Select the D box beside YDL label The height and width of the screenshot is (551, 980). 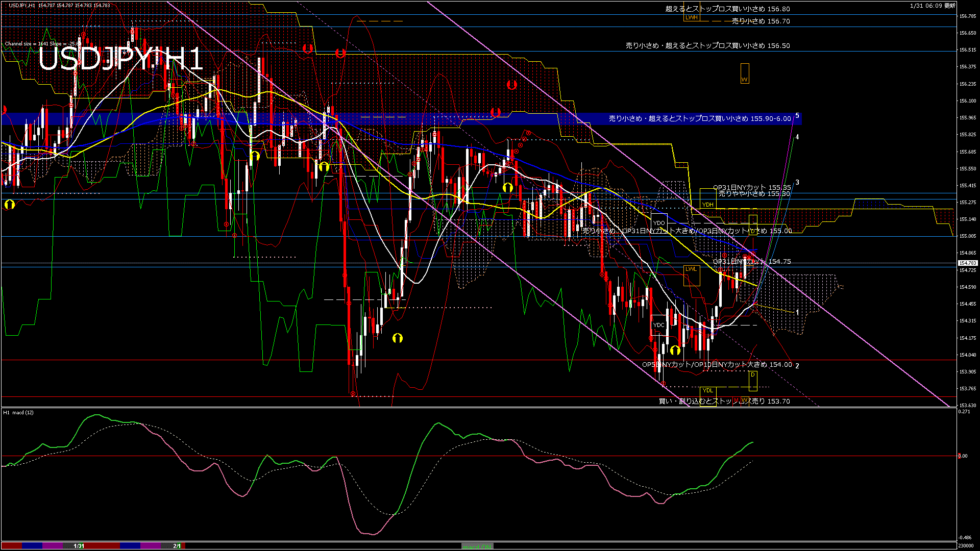click(753, 381)
